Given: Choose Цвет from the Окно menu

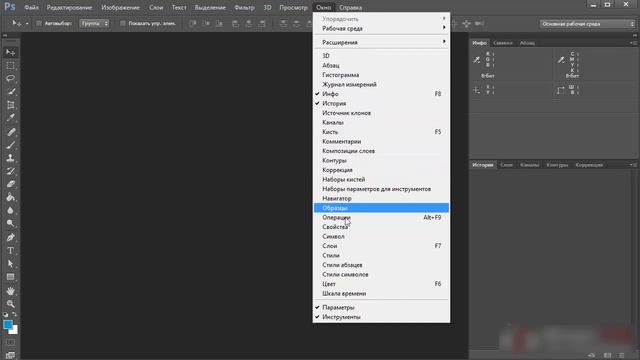Looking at the screenshot, I should click(381, 284).
